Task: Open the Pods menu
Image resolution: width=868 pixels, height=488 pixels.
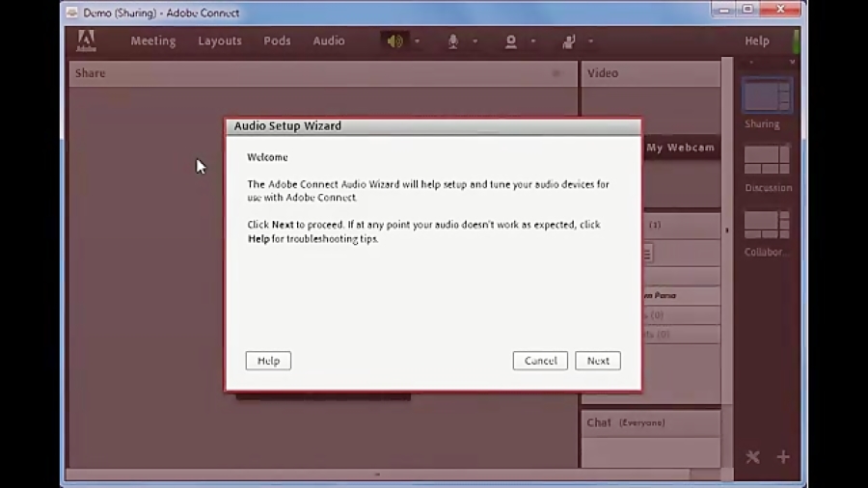Action: (x=277, y=41)
